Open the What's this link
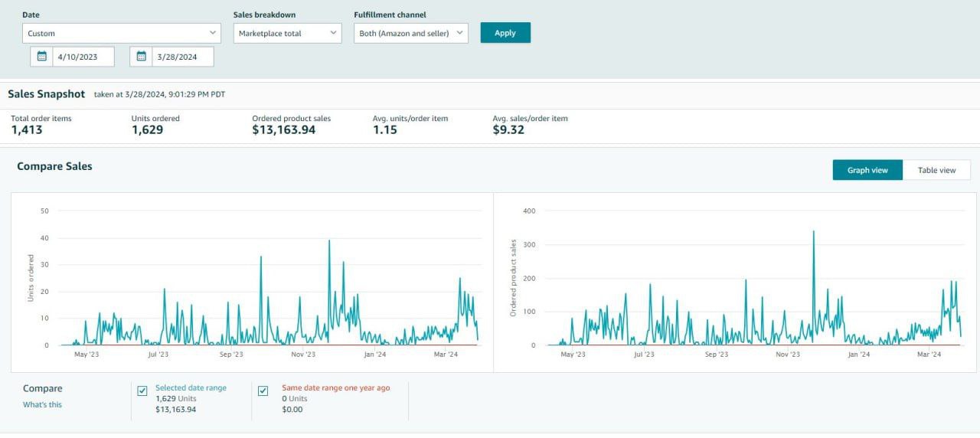980x438 pixels. pyautogui.click(x=42, y=404)
